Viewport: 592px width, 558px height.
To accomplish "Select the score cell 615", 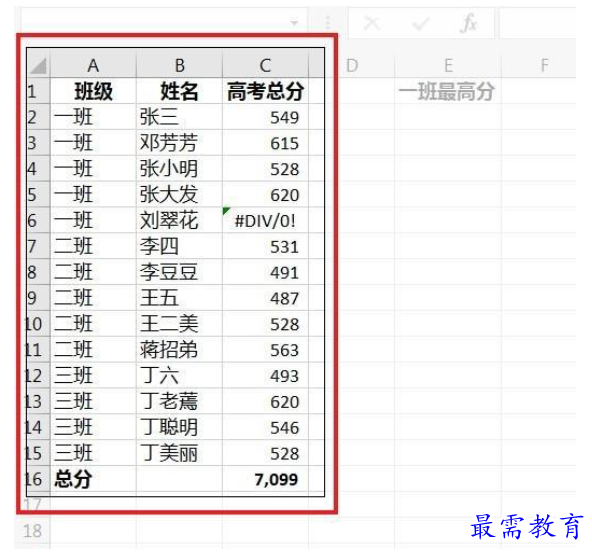I will [265, 143].
